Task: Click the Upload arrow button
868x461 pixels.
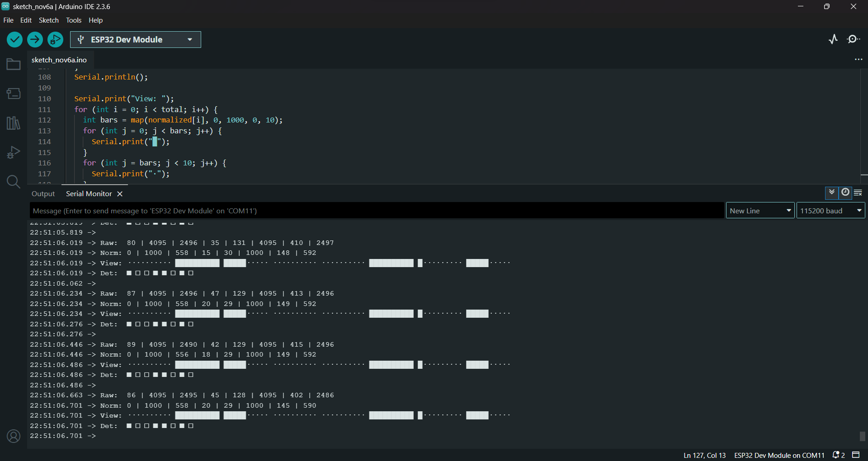Action: (x=35, y=40)
